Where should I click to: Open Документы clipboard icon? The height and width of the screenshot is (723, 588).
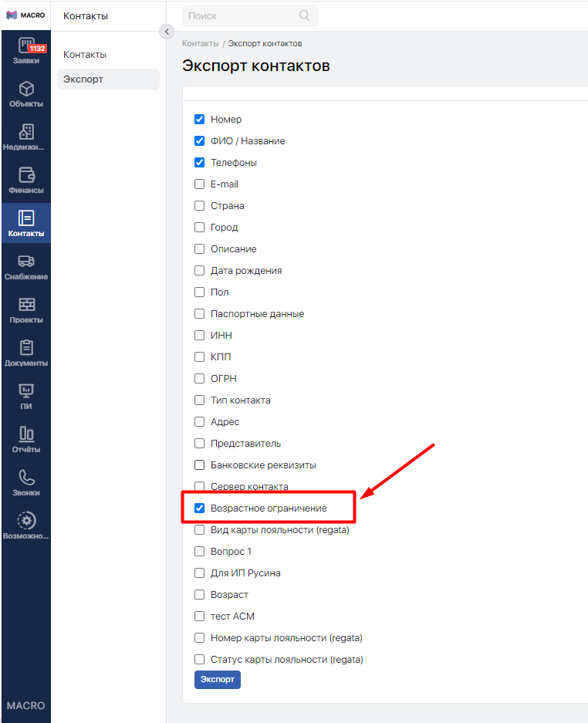[x=26, y=348]
